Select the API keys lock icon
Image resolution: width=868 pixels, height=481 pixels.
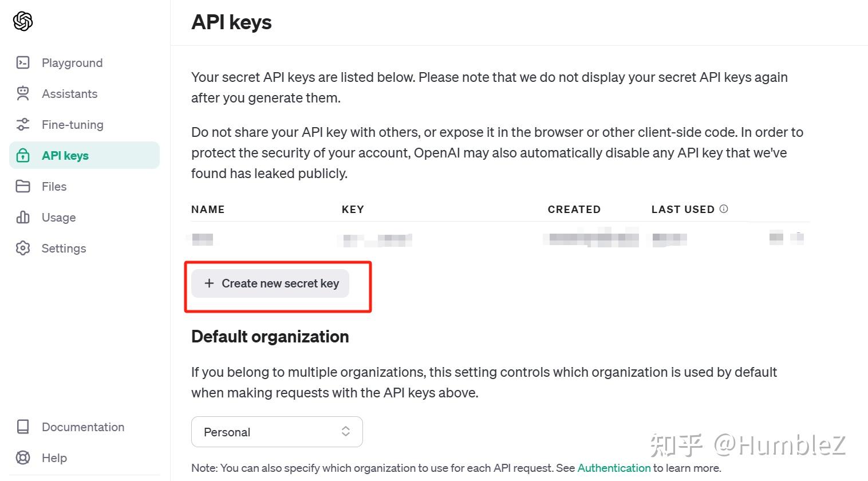23,155
